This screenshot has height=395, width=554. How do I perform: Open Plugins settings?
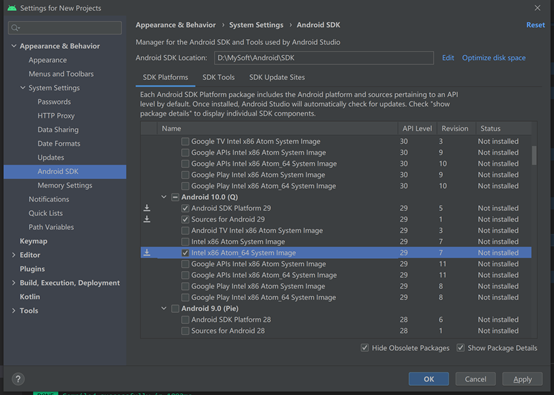32,269
